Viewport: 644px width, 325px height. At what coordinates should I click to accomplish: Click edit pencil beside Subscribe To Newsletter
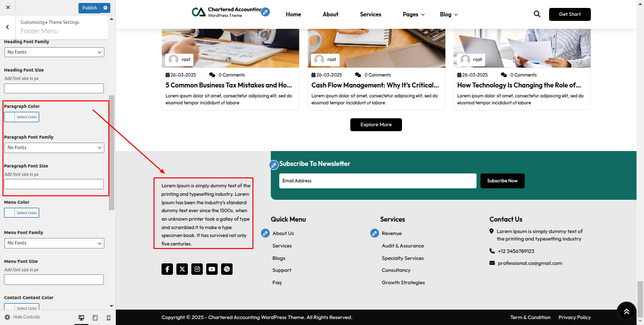pos(274,165)
